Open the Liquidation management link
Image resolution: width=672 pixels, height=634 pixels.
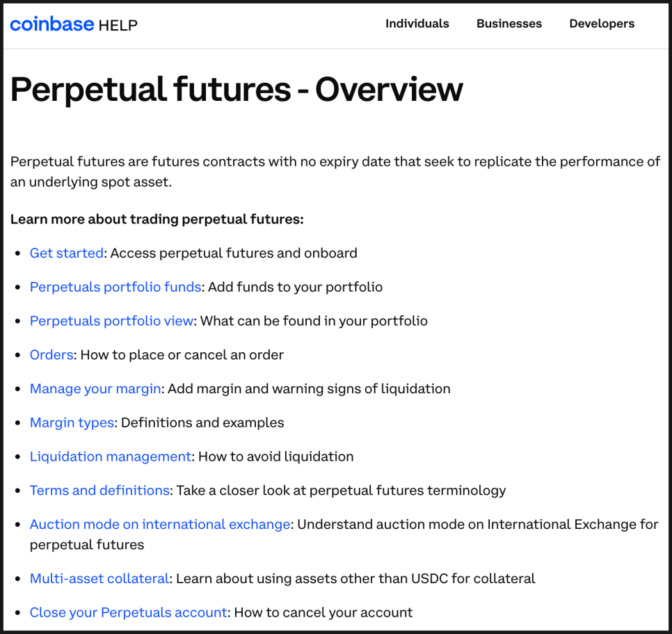click(110, 456)
